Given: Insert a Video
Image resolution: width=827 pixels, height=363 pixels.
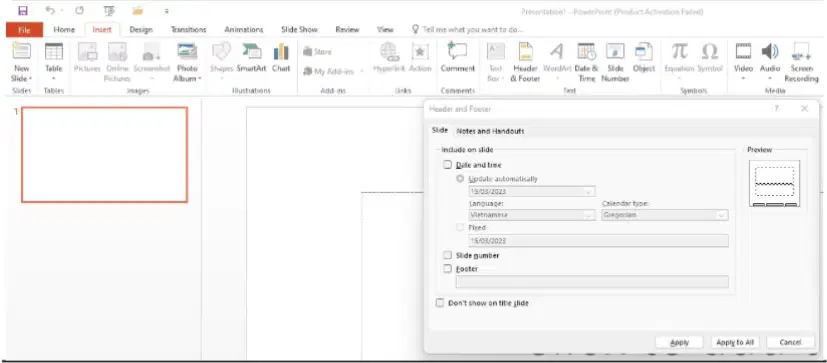Looking at the screenshot, I should click(743, 62).
